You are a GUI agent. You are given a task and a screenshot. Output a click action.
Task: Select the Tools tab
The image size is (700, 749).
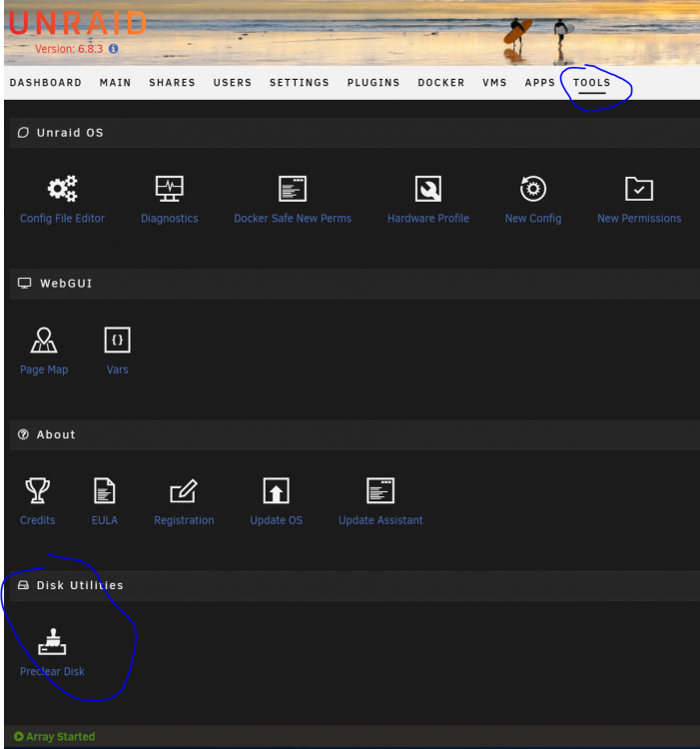pyautogui.click(x=592, y=83)
